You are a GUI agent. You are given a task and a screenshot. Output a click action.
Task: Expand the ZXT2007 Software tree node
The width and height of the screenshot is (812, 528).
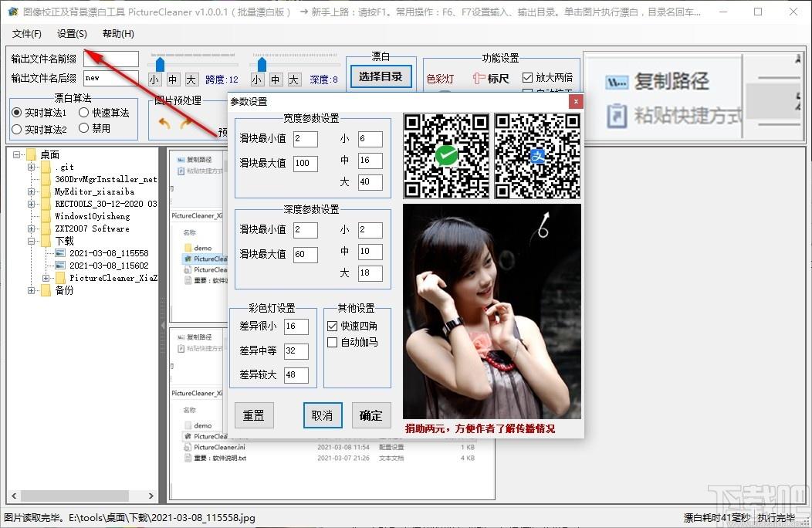[x=31, y=228]
